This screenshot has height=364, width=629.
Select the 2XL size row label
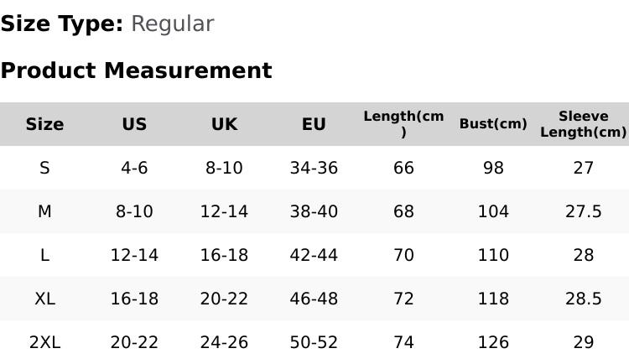click(44, 343)
